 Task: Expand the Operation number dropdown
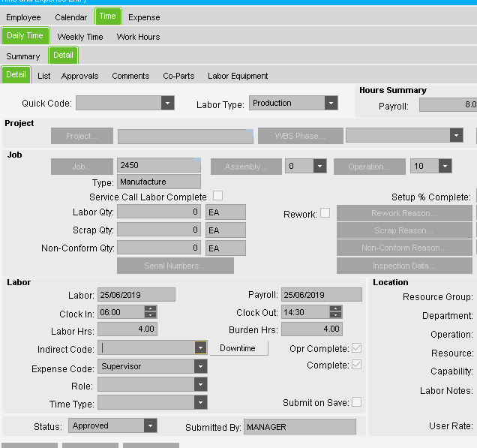(445, 166)
